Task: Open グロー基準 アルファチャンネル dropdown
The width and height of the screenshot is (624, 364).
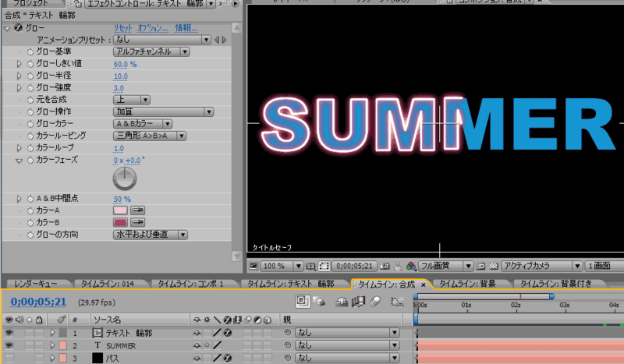Action: pyautogui.click(x=151, y=51)
